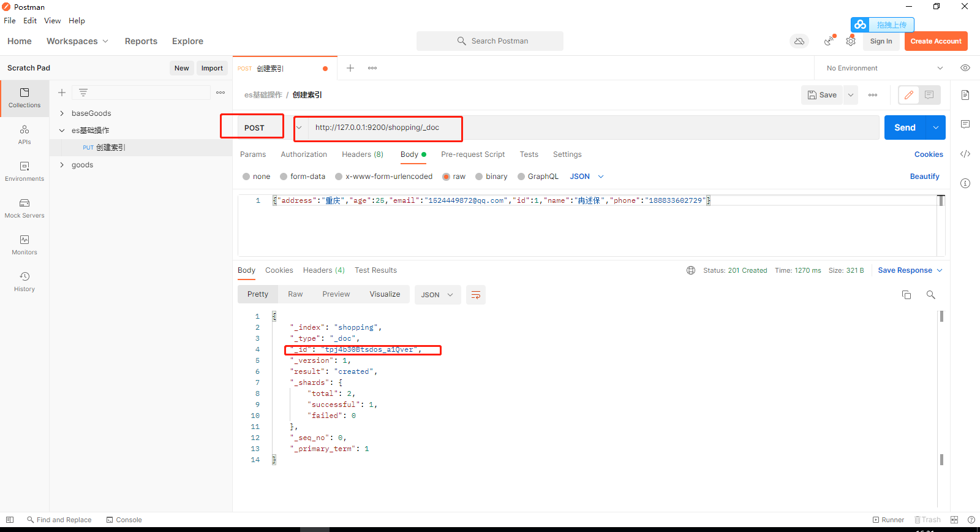Open the Save Response dropdown
The height and width of the screenshot is (532, 980).
click(x=910, y=270)
